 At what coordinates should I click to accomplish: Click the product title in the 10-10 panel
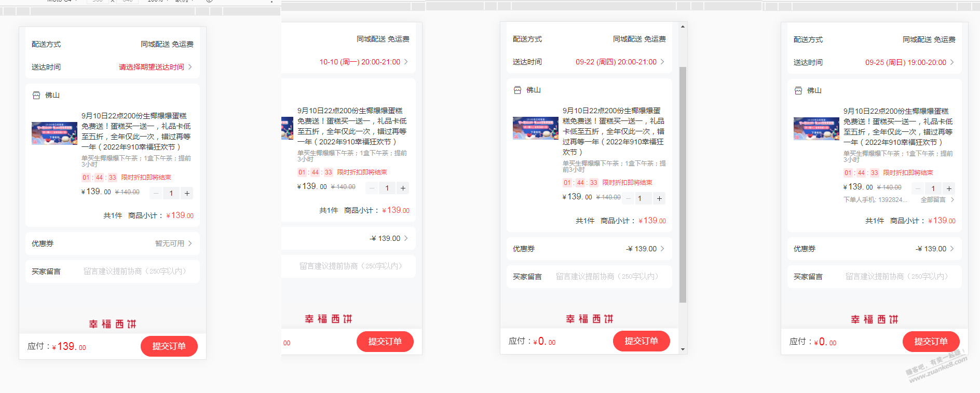352,126
